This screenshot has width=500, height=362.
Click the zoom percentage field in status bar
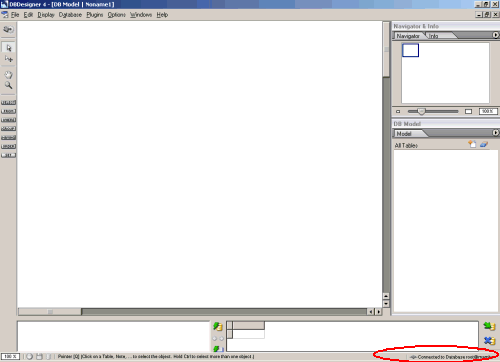(x=10, y=356)
